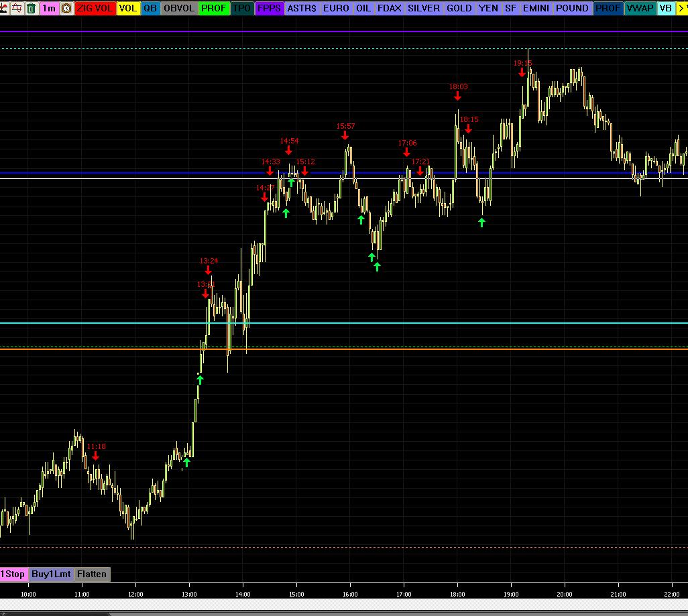Click the sine wave chart icon
The height and width of the screenshot is (616, 688).
tap(18, 8)
